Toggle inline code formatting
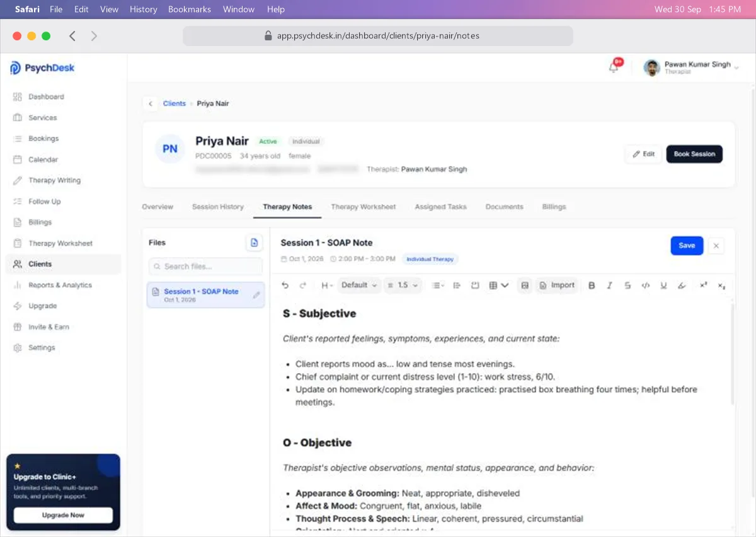The image size is (756, 537). coord(646,286)
